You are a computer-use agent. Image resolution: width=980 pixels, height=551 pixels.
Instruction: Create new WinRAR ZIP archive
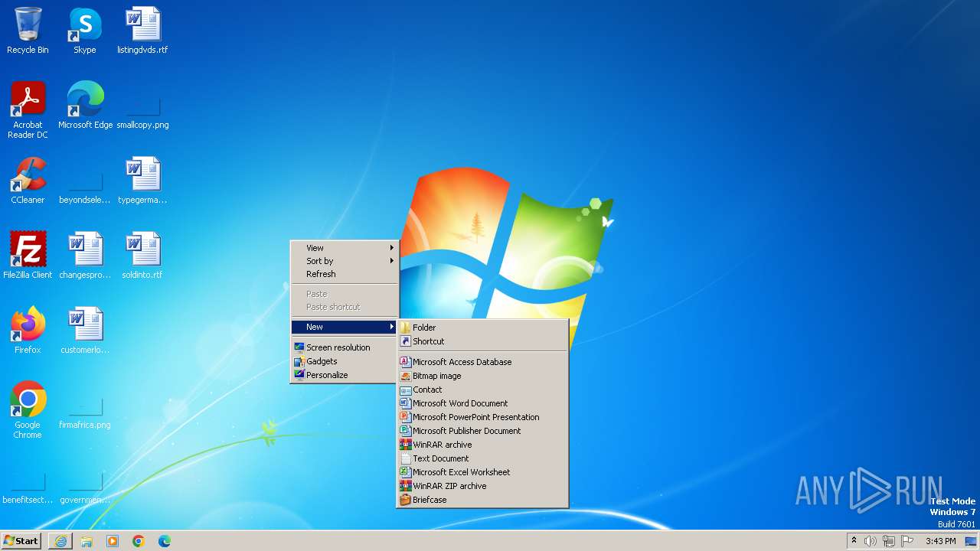coord(482,486)
